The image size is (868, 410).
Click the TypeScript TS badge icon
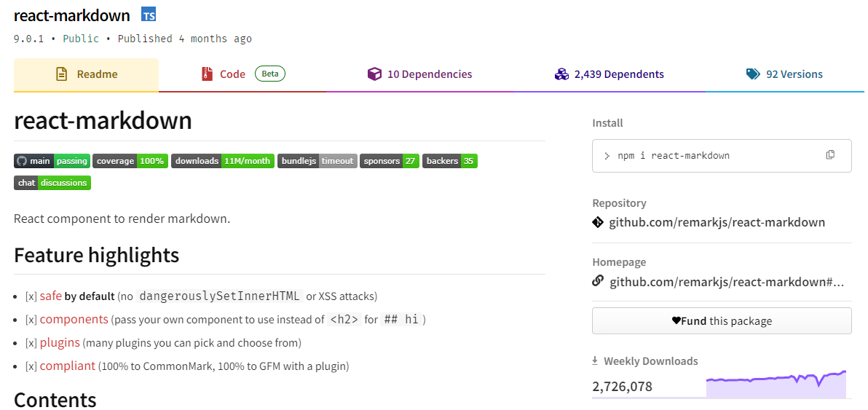pyautogui.click(x=149, y=15)
